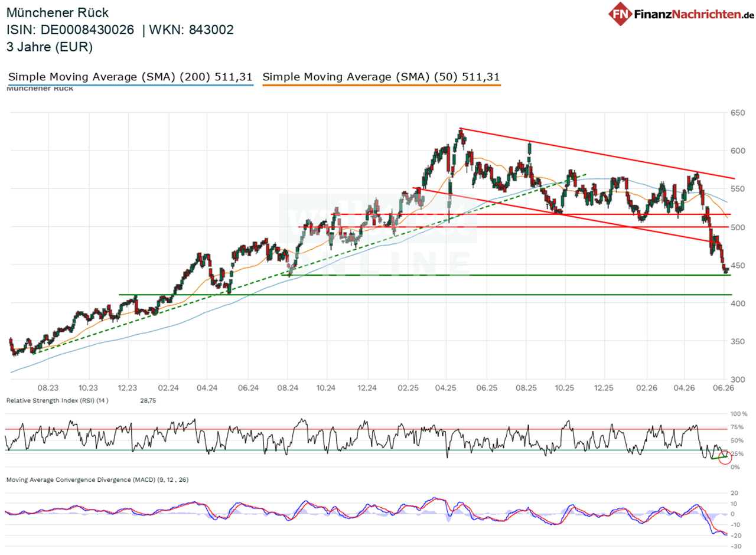Viewport: 756px width, 555px height.
Task: Click the MACD (9, 12, 26) indicator label
Action: [x=97, y=479]
